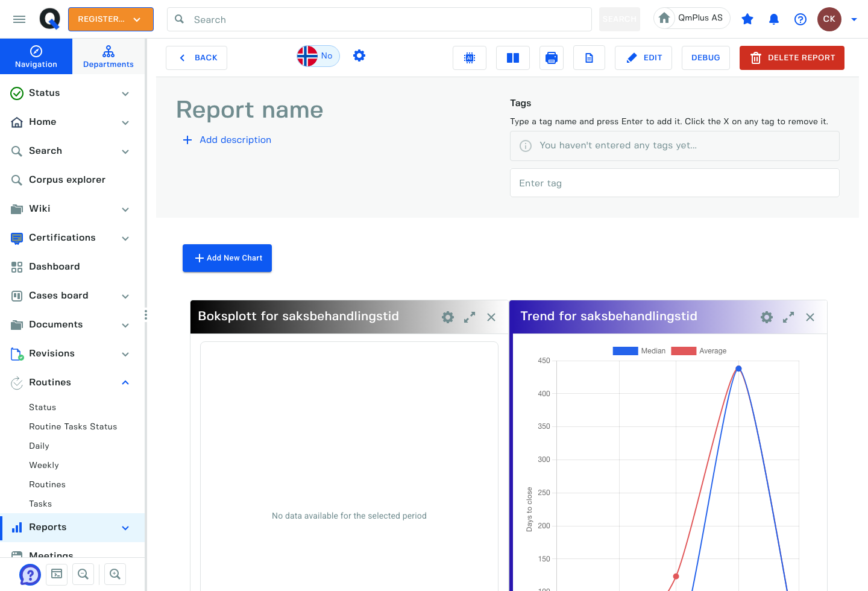Image resolution: width=868 pixels, height=591 pixels.
Task: Open the floating help assistant icon
Action: point(30,574)
